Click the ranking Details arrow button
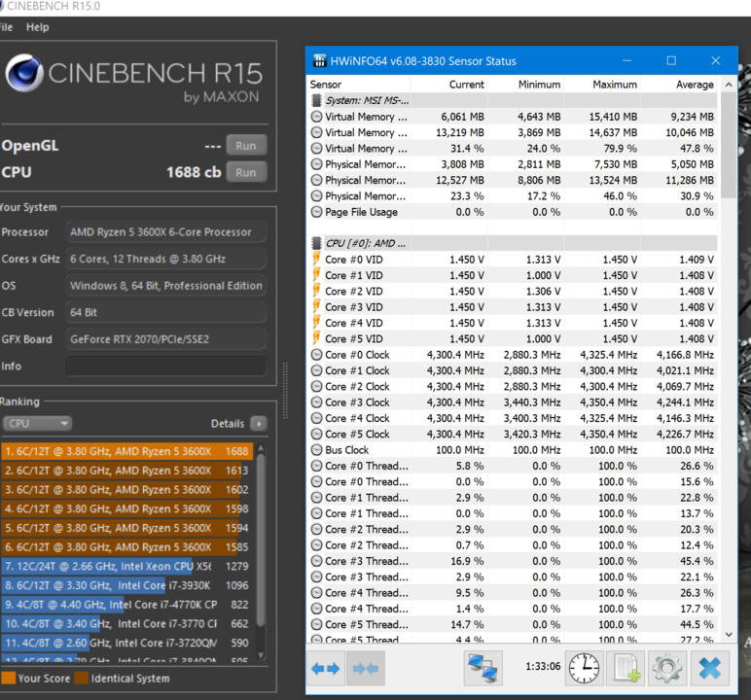 point(259,423)
